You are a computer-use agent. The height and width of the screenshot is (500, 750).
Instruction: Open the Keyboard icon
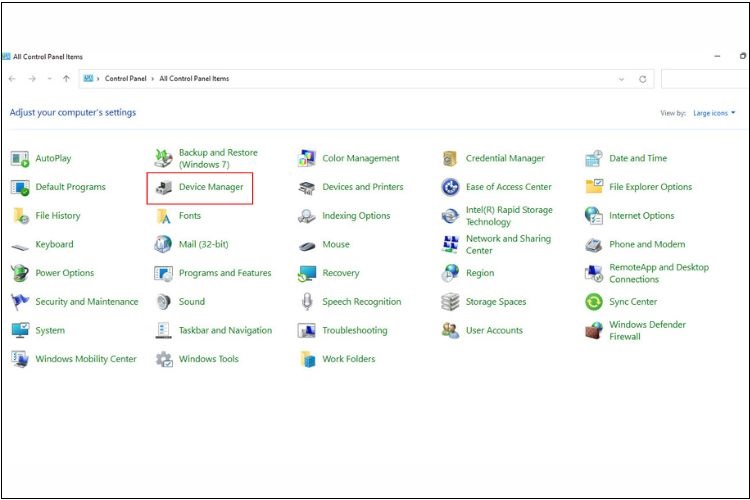[20, 247]
